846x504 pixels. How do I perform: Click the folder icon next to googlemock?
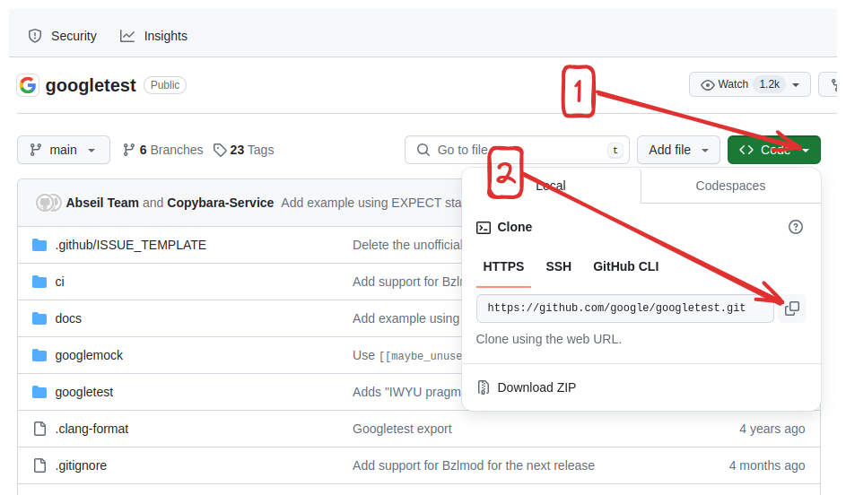click(x=39, y=356)
